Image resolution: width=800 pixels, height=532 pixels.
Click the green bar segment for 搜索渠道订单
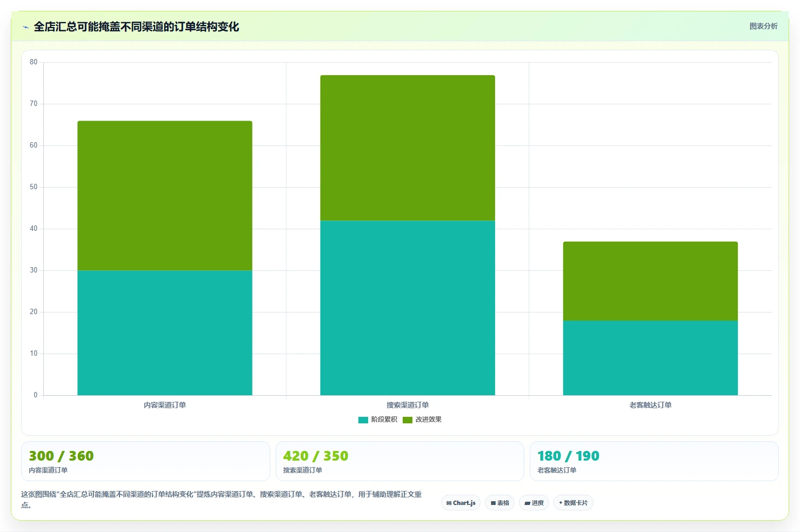coord(408,148)
